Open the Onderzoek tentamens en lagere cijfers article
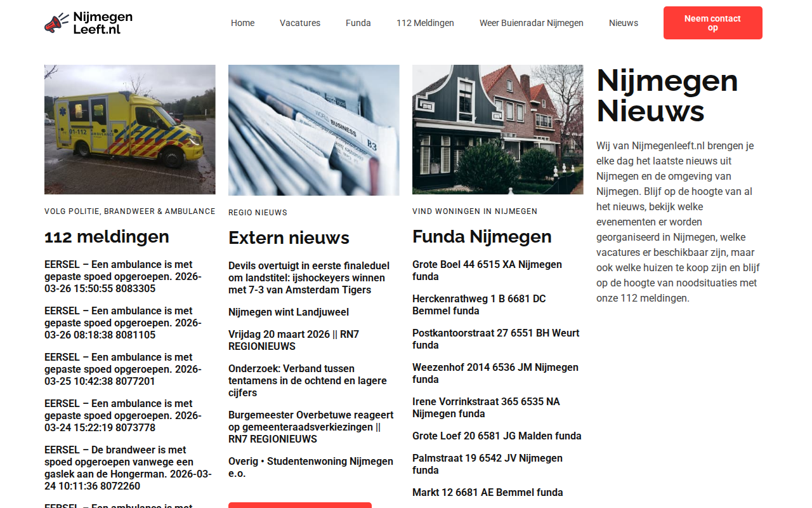This screenshot has height=508, width=812. pos(308,381)
